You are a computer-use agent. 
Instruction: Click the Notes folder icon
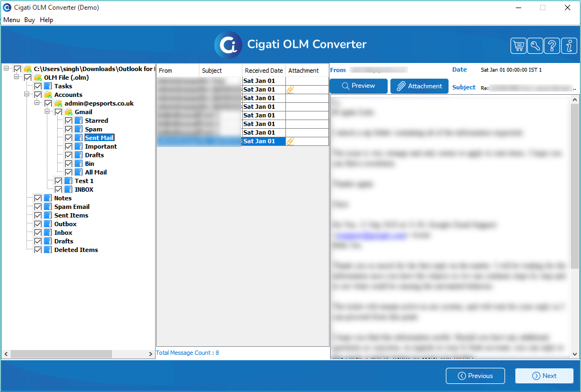point(48,198)
